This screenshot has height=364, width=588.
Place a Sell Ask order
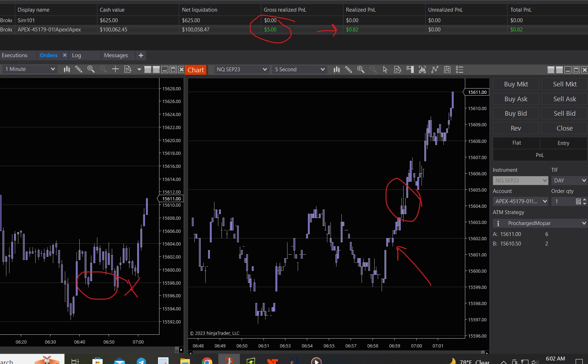pyautogui.click(x=565, y=99)
